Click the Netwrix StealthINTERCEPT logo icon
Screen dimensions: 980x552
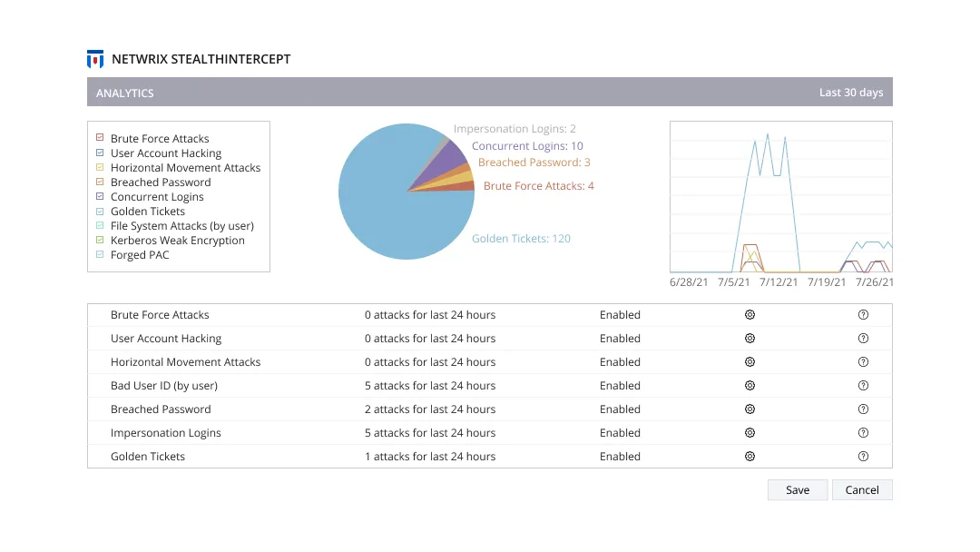95,59
